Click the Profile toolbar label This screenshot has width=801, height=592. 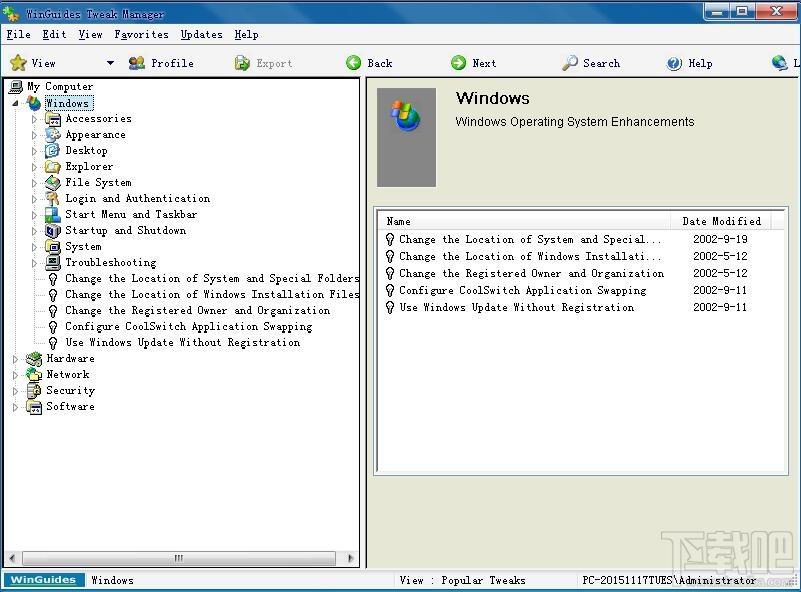click(173, 63)
